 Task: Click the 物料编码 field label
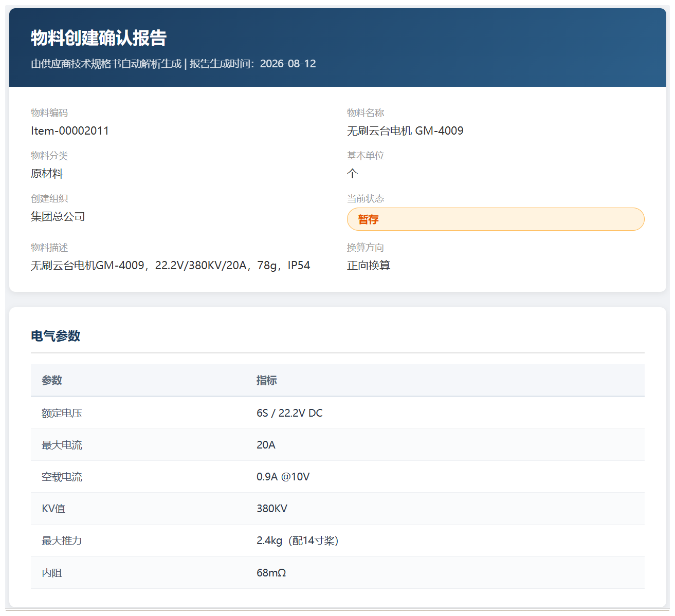(x=49, y=113)
